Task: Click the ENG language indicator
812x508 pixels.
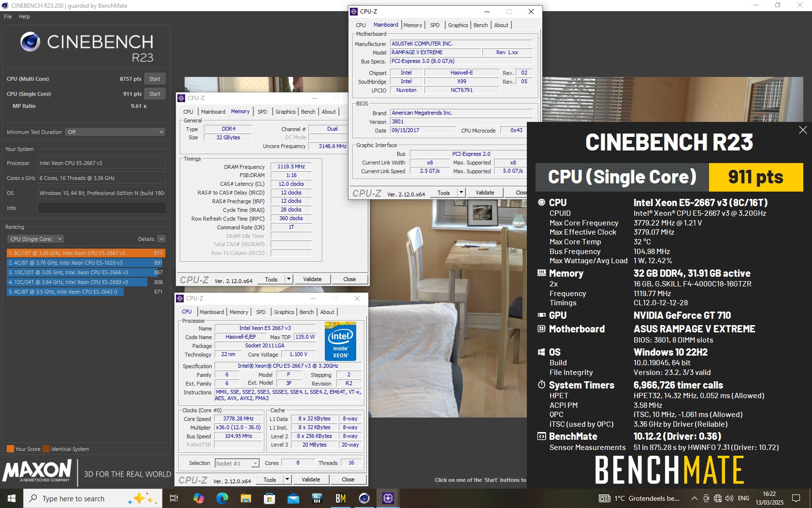Action: pyautogui.click(x=743, y=498)
